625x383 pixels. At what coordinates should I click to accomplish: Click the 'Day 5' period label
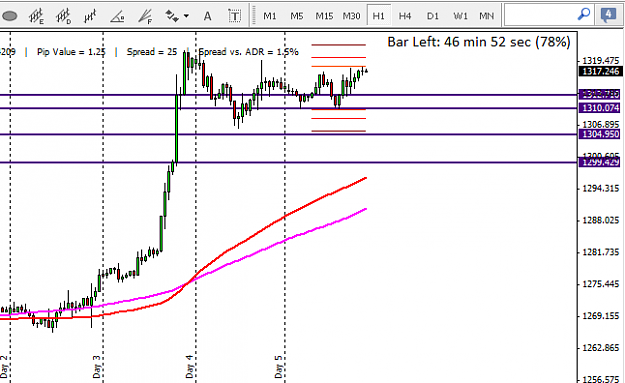[x=279, y=367]
